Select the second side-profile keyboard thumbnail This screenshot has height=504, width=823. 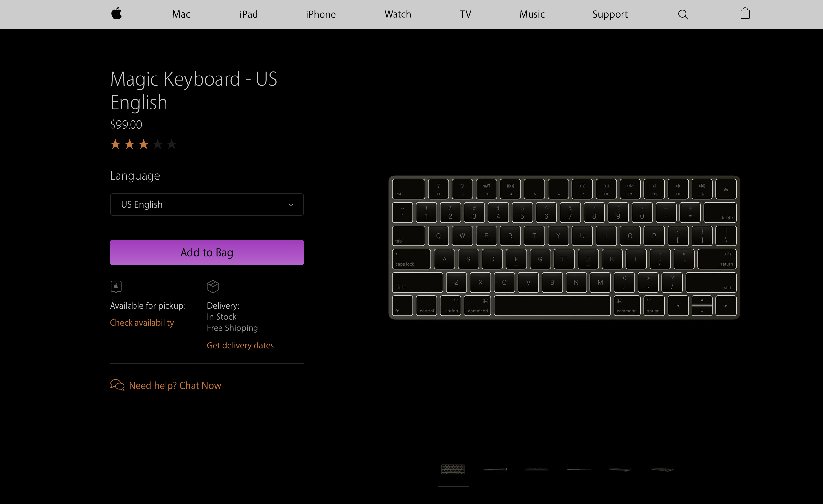(x=495, y=469)
